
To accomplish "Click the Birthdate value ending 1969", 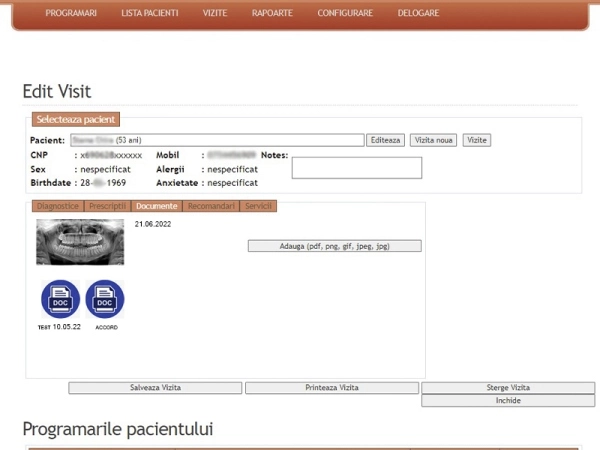I will [103, 183].
